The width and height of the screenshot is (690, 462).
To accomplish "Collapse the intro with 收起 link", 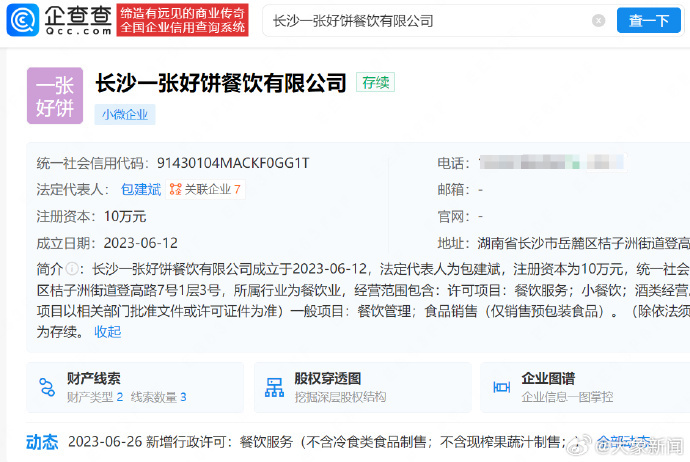I will pyautogui.click(x=108, y=332).
